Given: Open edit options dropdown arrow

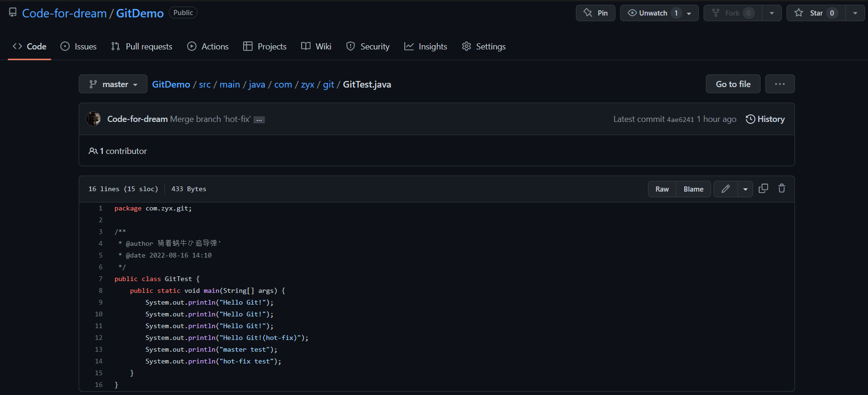Looking at the screenshot, I should pos(745,189).
